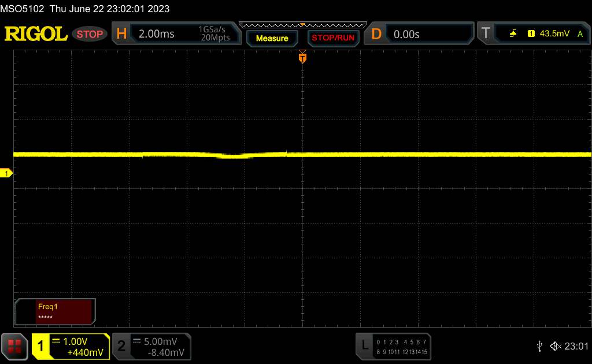Toggle channel 2 using its gray label
The width and height of the screenshot is (592, 364).
click(121, 346)
